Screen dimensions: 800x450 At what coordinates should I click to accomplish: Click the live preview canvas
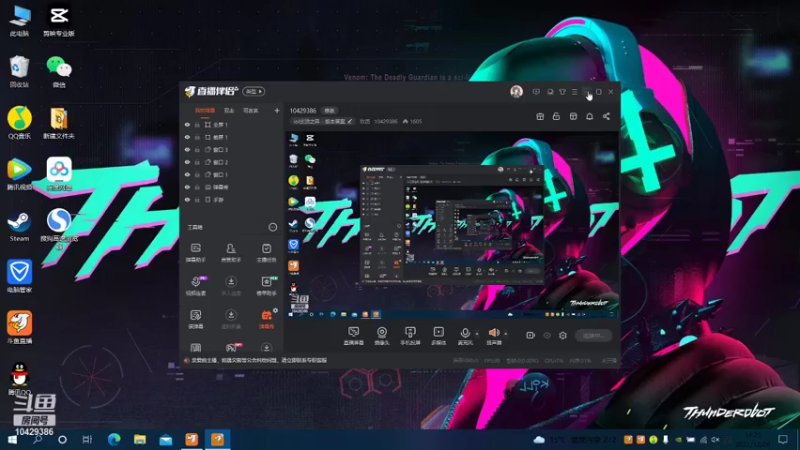(x=452, y=226)
